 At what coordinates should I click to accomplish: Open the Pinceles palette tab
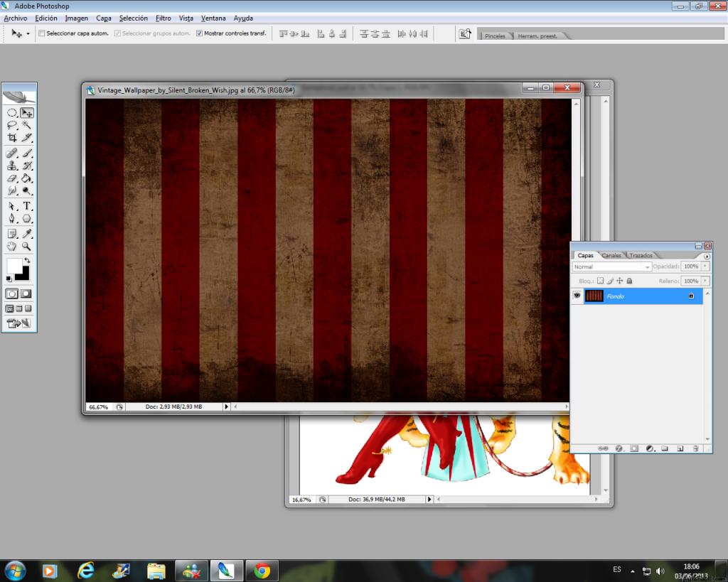pyautogui.click(x=495, y=36)
